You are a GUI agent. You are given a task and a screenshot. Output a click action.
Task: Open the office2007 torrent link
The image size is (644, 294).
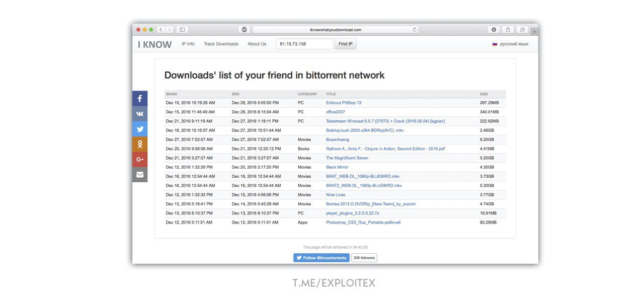(336, 112)
